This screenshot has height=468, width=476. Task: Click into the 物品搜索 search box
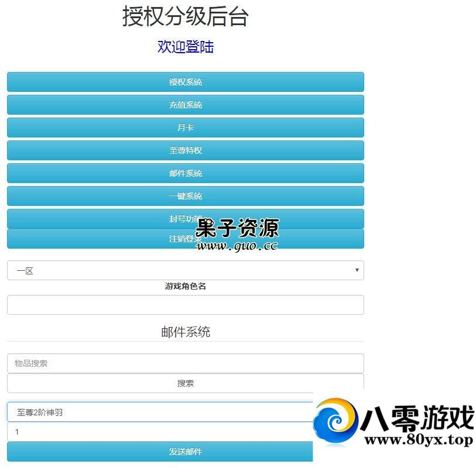tap(185, 363)
